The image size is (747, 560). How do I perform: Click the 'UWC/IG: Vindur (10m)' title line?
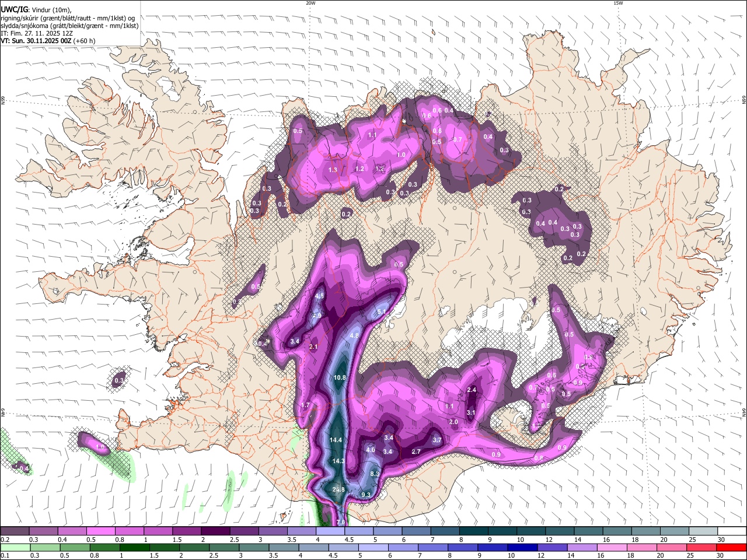click(x=36, y=10)
